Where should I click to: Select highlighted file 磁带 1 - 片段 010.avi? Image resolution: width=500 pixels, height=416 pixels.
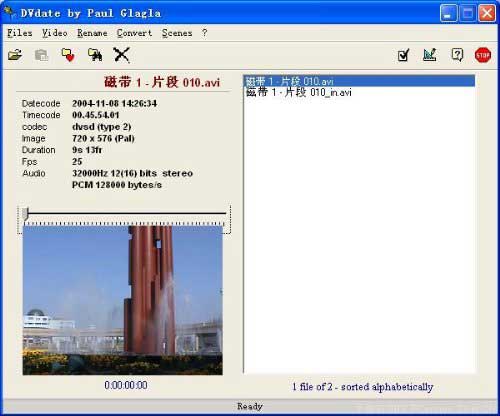coord(359,81)
